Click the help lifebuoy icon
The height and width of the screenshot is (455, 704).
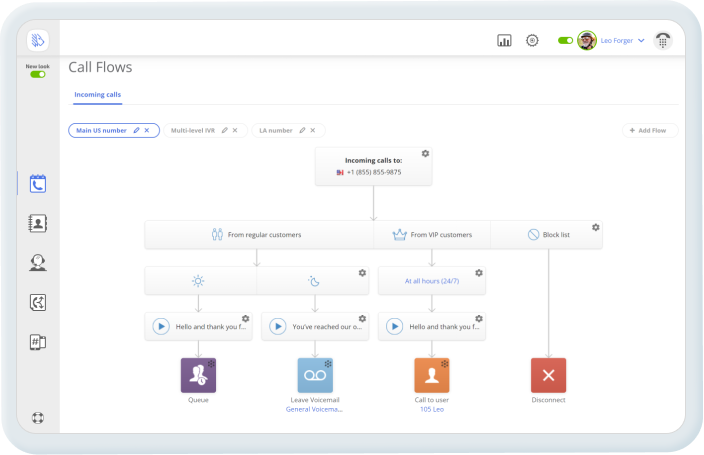(x=38, y=418)
